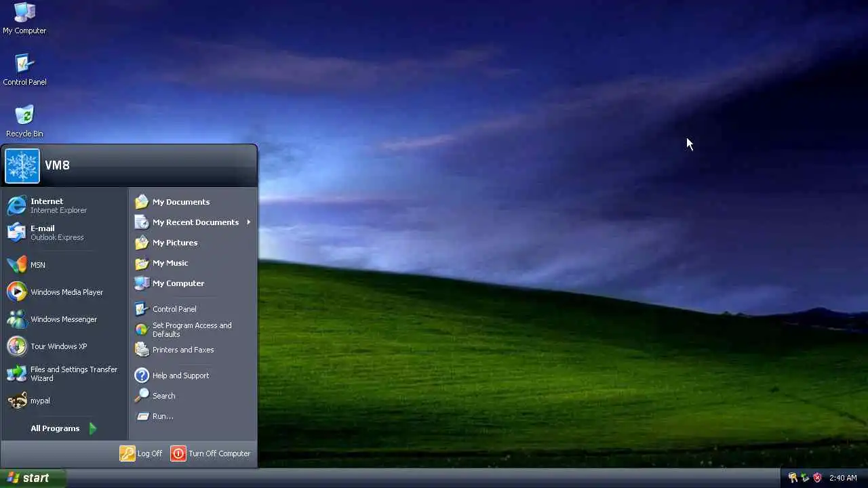Click Safely Remove Hardware tray icon
Viewport: 868px width, 488px height.
coord(805,478)
